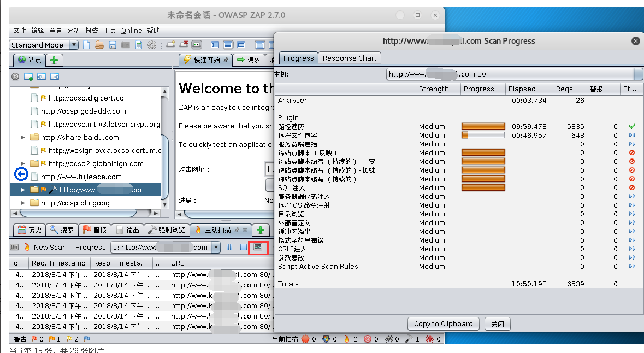Viewport: 644px width, 353px height.
Task: Switch to the 请求 tab
Action: click(249, 60)
